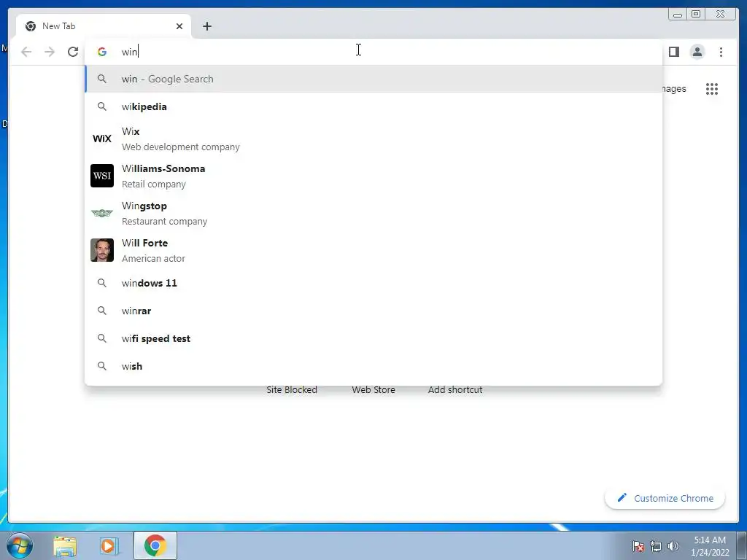The height and width of the screenshot is (560, 747).
Task: Click Action Center flag tray icon
Action: (638, 546)
